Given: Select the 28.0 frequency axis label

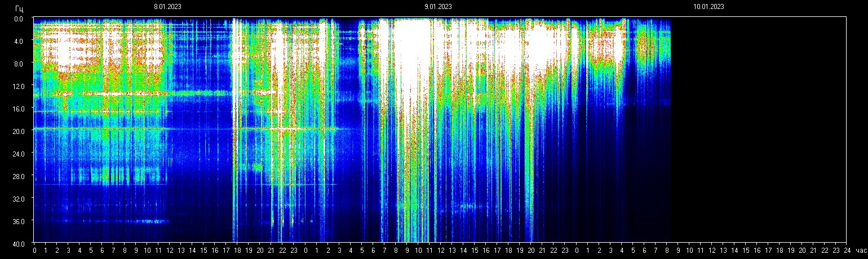Looking at the screenshot, I should [17, 176].
